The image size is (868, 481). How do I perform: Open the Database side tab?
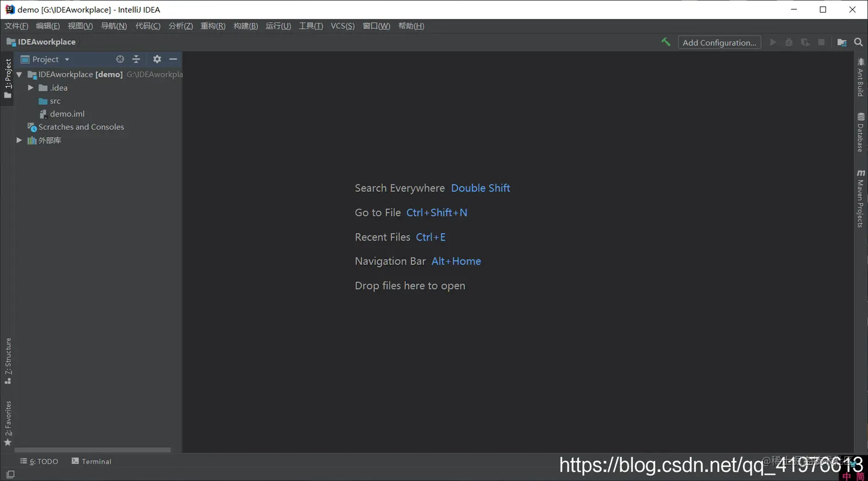861,132
